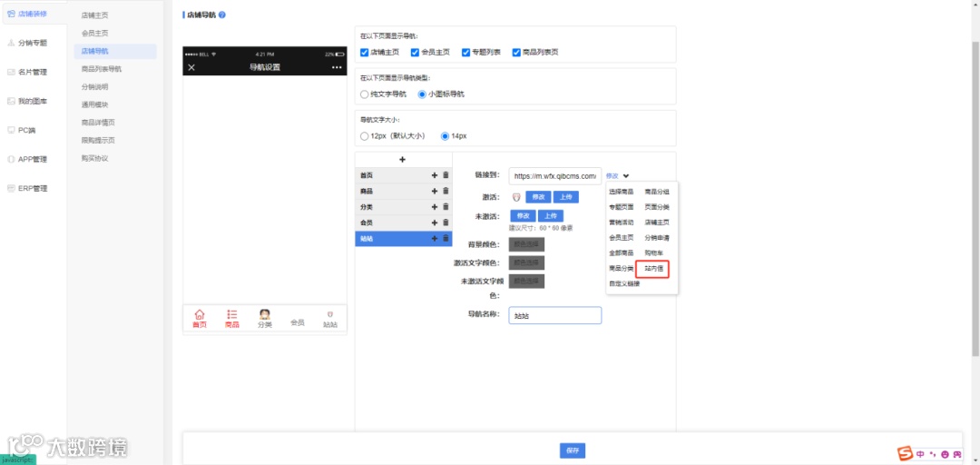980x465 pixels.
Task: Open 通用模块 in the submenu
Action: coord(95,104)
